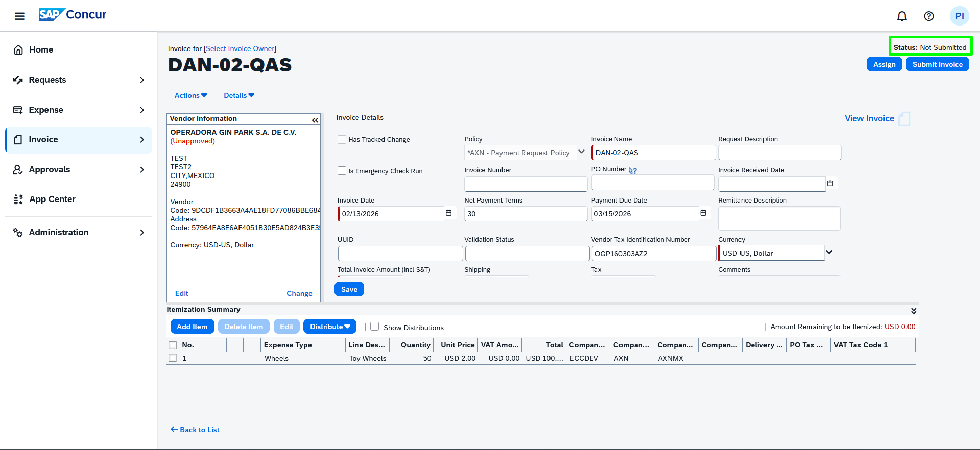Open the Invoice Date calendar picker
The width and height of the screenshot is (980, 450).
(448, 213)
